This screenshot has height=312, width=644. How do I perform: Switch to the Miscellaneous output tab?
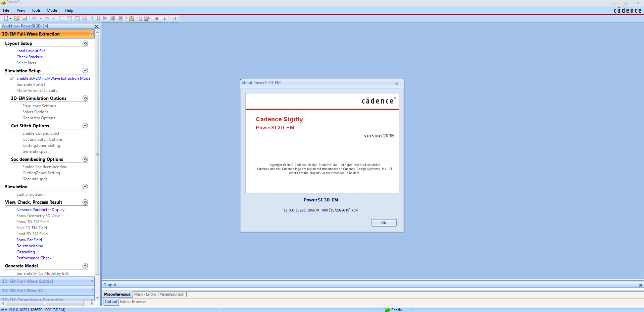point(117,294)
